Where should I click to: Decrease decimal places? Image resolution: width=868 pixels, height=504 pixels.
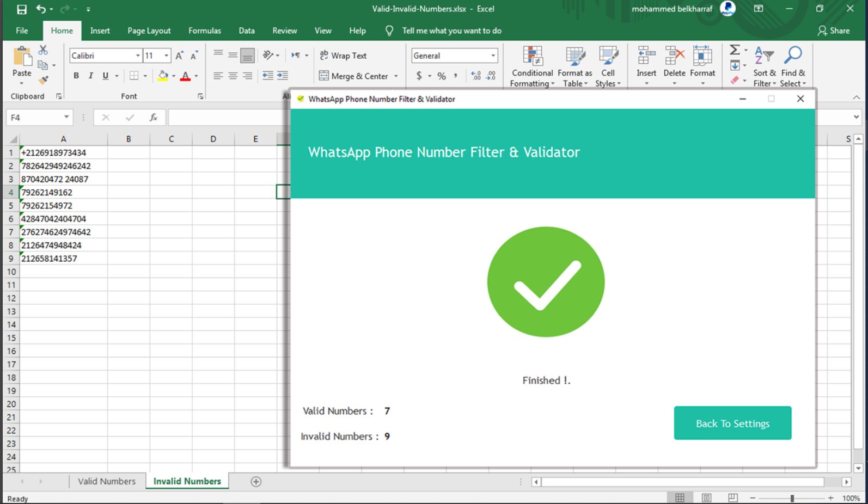(x=491, y=76)
